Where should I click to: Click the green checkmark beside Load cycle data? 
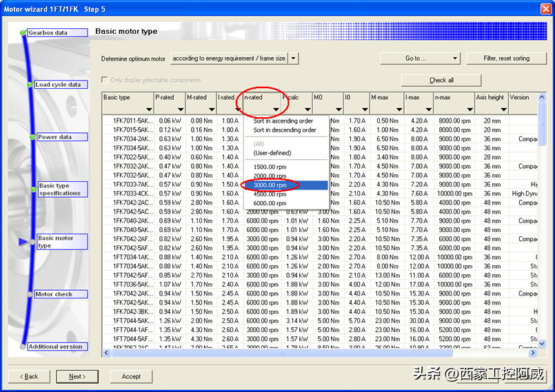click(30, 85)
